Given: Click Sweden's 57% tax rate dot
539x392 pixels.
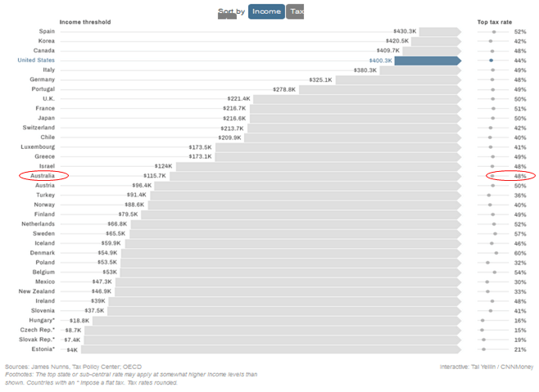Looking at the screenshot, I should (496, 233).
